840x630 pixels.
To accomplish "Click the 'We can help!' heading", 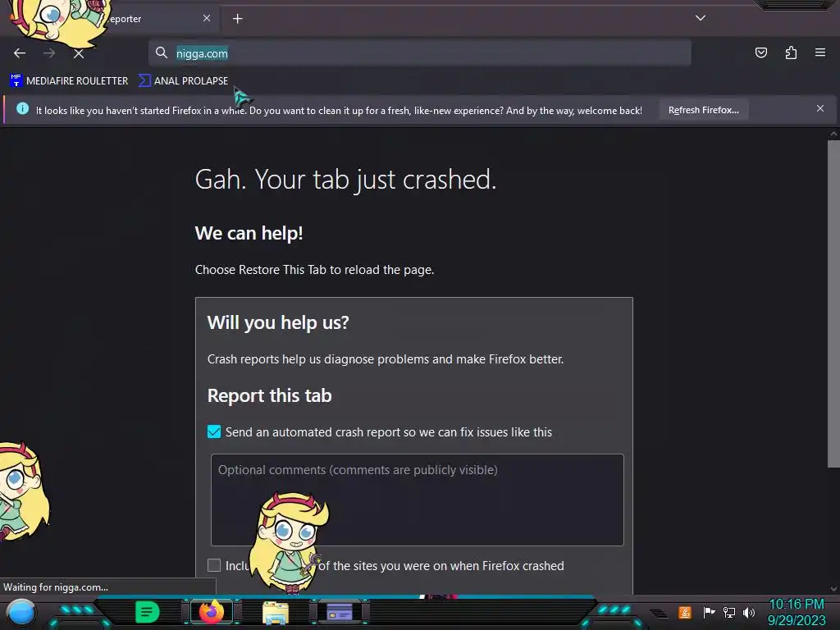I will pyautogui.click(x=249, y=234).
